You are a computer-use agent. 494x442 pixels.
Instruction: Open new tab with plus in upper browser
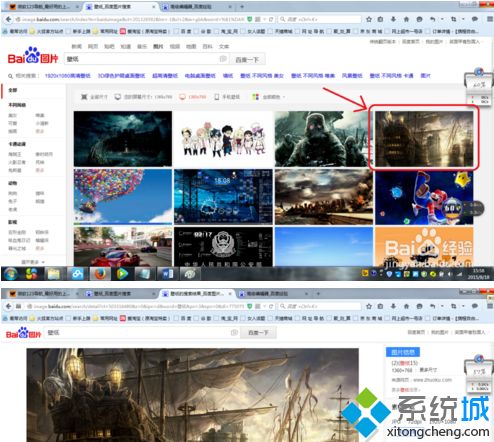[x=242, y=6]
